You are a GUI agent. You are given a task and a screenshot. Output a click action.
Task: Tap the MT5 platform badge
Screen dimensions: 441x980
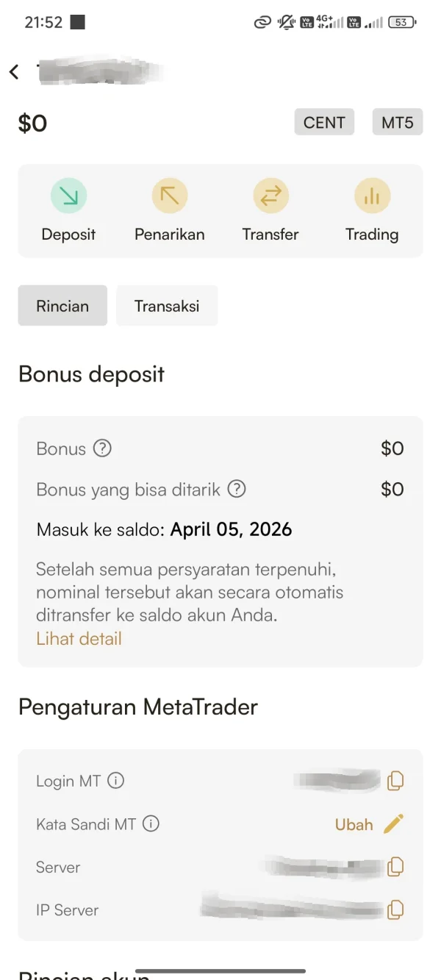point(398,123)
